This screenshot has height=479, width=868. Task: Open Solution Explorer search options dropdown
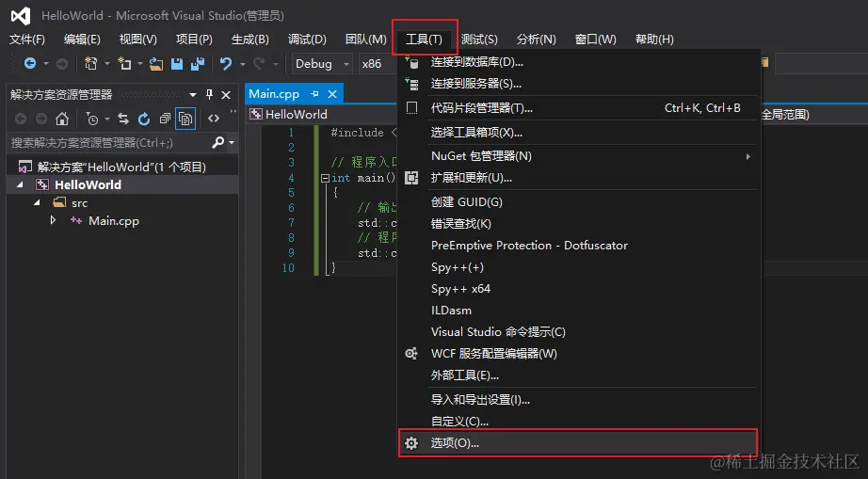(x=232, y=143)
